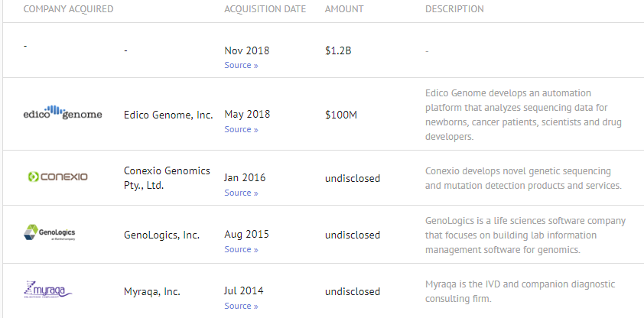The width and height of the screenshot is (644, 318).
Task: Click the Edico Genome logo
Action: click(62, 113)
